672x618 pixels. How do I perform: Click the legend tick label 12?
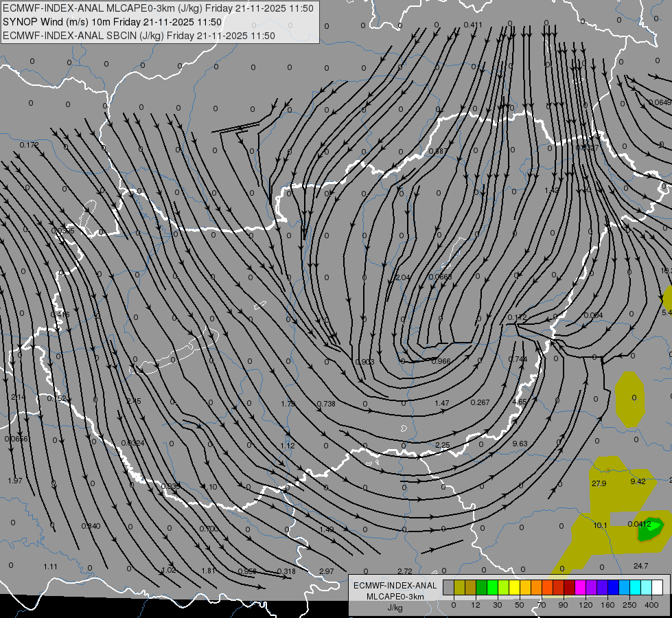point(475,605)
